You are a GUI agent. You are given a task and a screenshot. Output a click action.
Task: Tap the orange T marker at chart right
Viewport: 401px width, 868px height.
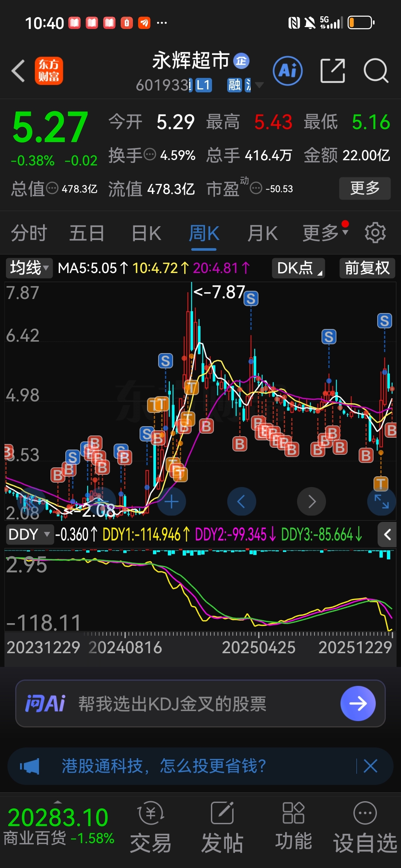[381, 484]
